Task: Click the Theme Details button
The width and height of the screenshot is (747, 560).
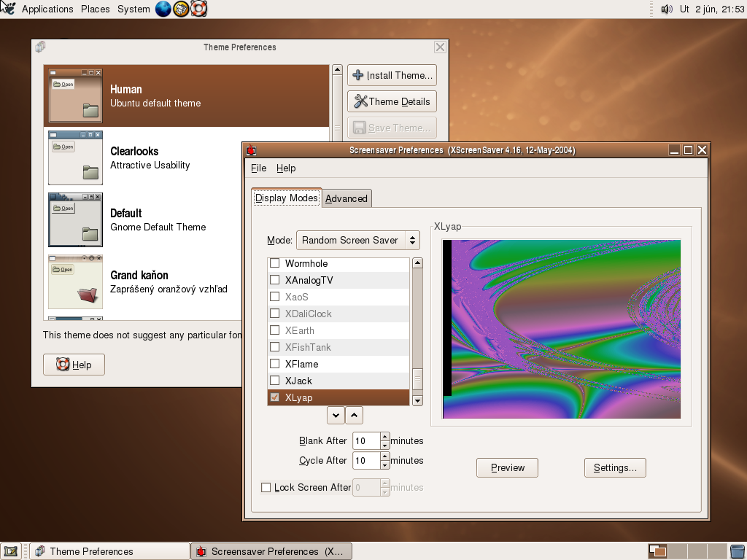Action: 392,101
